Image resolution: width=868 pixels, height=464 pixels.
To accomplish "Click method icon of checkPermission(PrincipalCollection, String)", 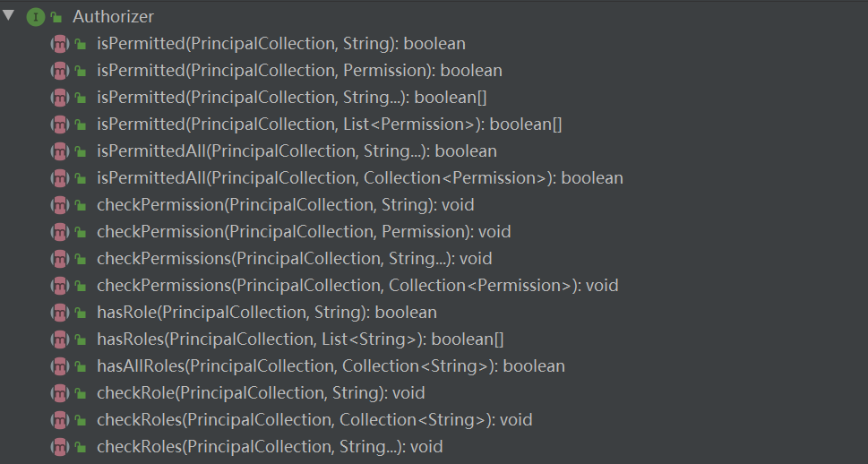I will pyautogui.click(x=60, y=204).
